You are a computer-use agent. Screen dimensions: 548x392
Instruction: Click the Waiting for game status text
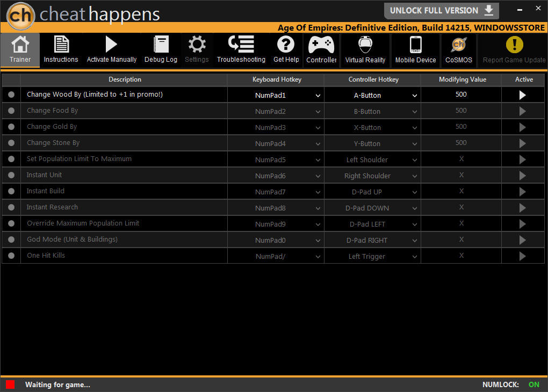[57, 384]
